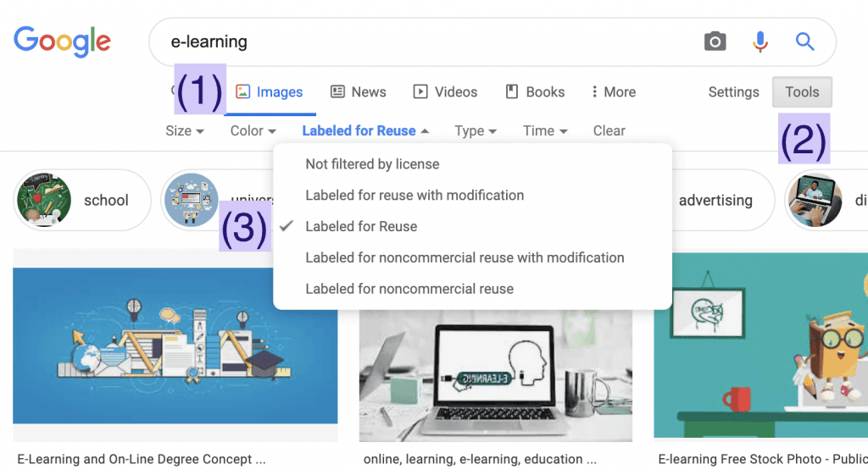This screenshot has width=868, height=470.
Task: Click the Tools button
Action: click(x=802, y=91)
